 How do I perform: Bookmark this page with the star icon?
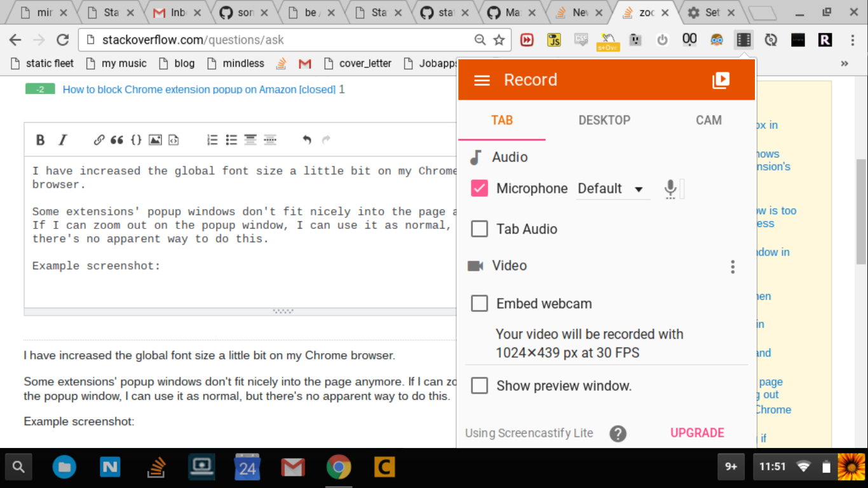(499, 40)
